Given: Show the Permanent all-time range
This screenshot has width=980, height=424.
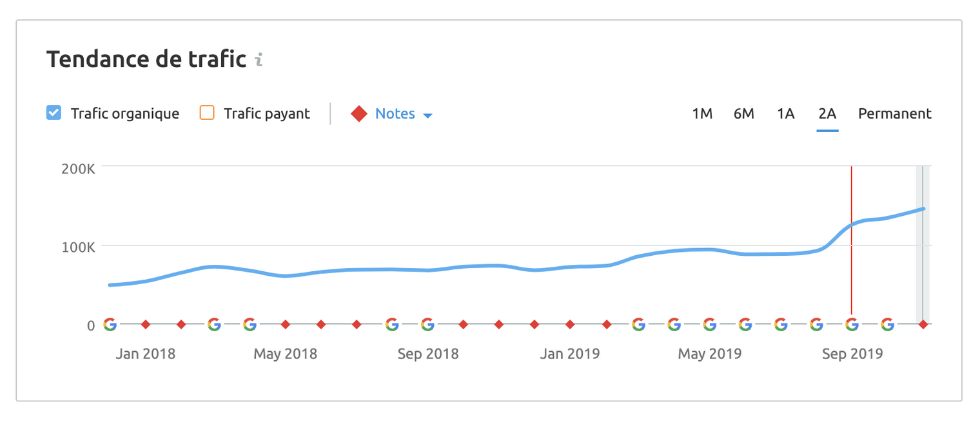Looking at the screenshot, I should [x=894, y=114].
